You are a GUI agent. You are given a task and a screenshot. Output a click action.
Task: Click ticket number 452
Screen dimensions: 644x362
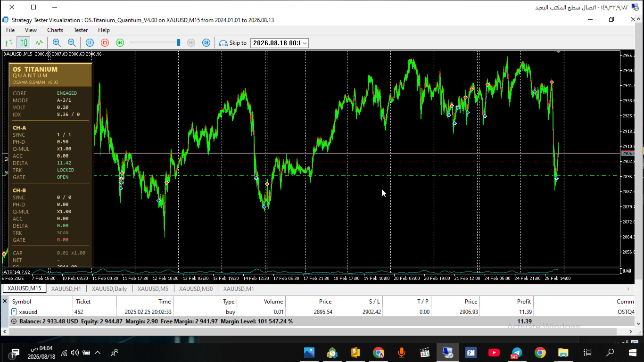[x=79, y=312]
